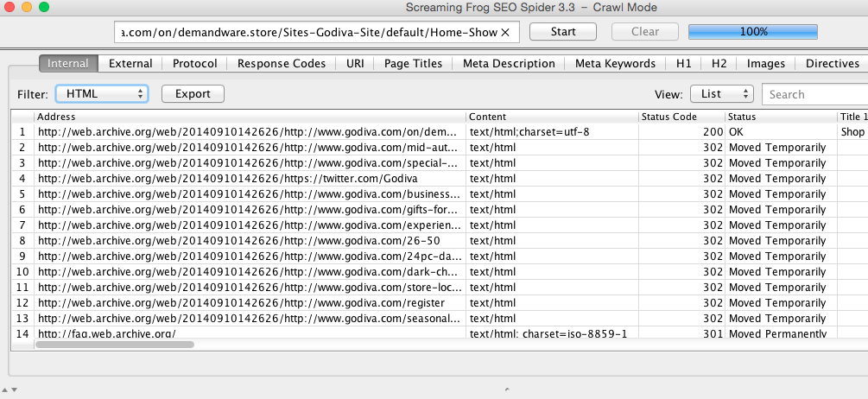
Task: Select the godiva.com/26-50 row
Action: 250,241
